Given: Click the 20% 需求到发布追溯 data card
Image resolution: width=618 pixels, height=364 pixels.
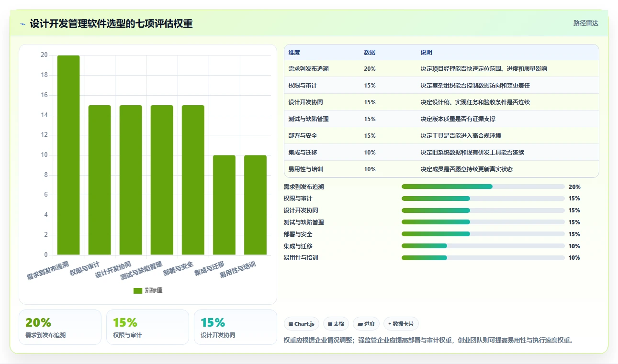Looking at the screenshot, I should (60, 327).
